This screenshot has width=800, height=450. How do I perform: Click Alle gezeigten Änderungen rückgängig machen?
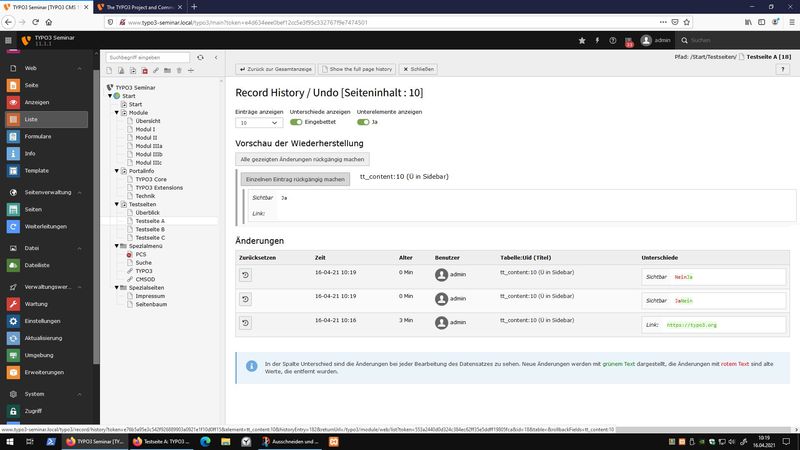pyautogui.click(x=302, y=159)
